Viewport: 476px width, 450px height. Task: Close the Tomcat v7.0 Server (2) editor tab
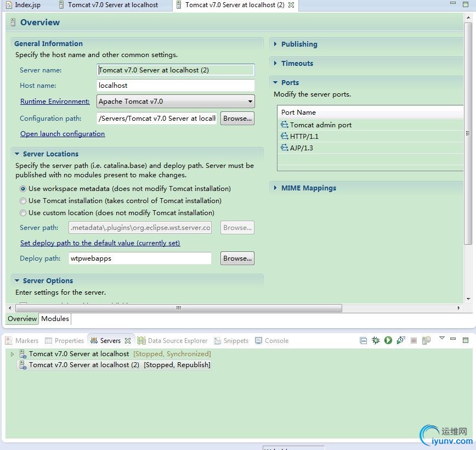coord(291,5)
